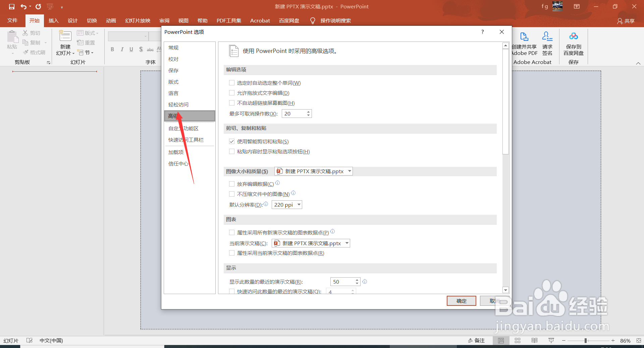Viewport: 644px width, 348px height.
Task: Open the font name combo box
Action: coord(128,36)
